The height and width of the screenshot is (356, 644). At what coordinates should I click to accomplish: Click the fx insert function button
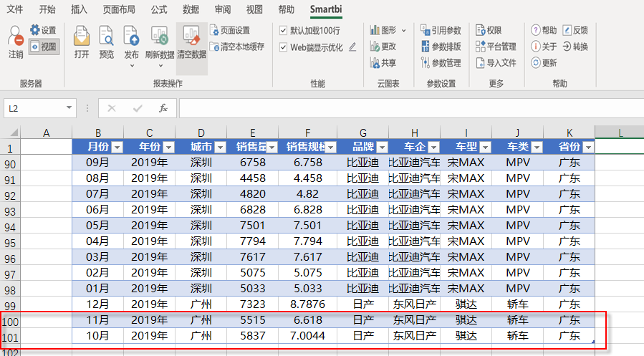tap(163, 108)
